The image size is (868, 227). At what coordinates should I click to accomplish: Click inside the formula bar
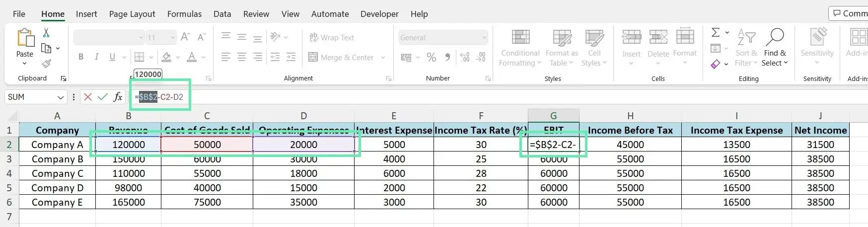point(499,97)
